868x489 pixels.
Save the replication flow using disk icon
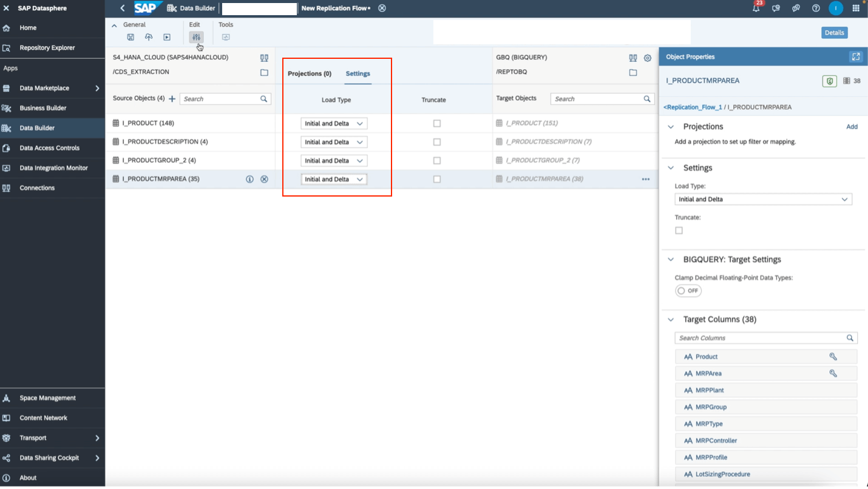click(x=131, y=37)
